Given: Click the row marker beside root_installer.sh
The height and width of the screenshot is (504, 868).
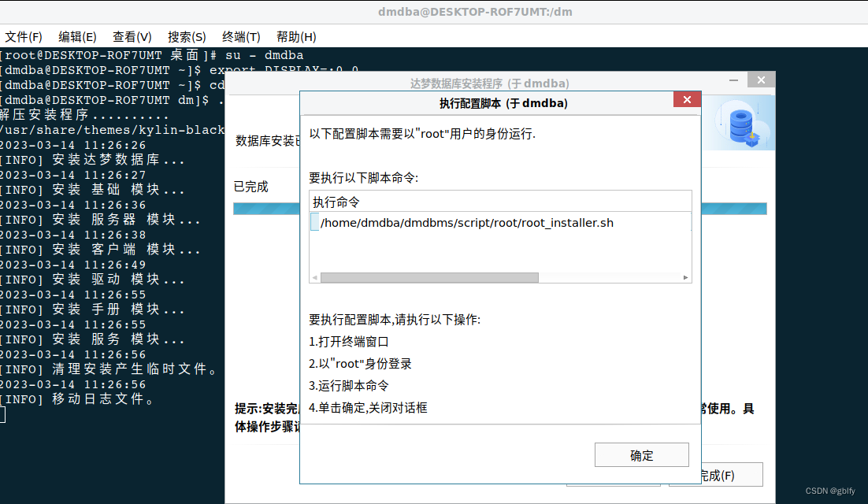Looking at the screenshot, I should click(314, 222).
